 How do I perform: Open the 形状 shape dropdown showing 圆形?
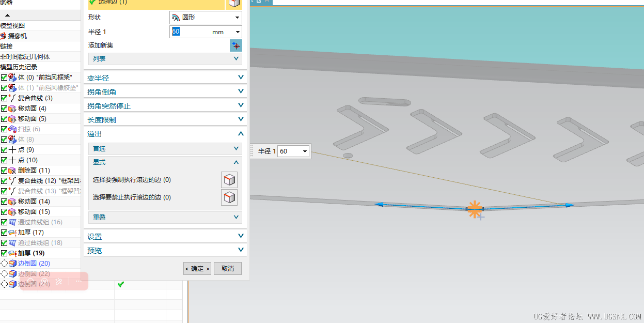206,18
